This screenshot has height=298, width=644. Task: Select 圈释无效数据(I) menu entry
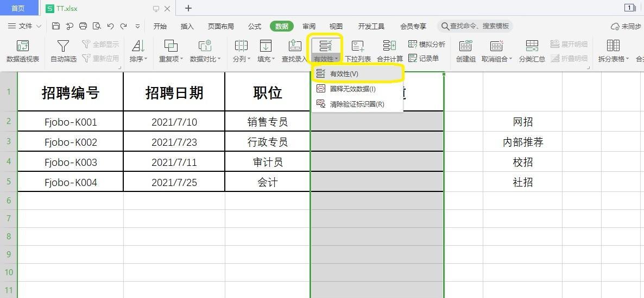(357, 89)
